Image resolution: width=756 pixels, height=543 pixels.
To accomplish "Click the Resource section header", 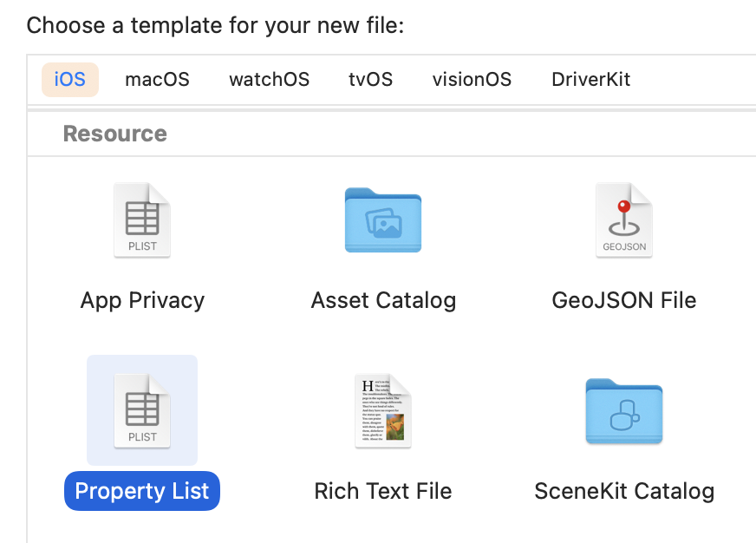I will [115, 134].
